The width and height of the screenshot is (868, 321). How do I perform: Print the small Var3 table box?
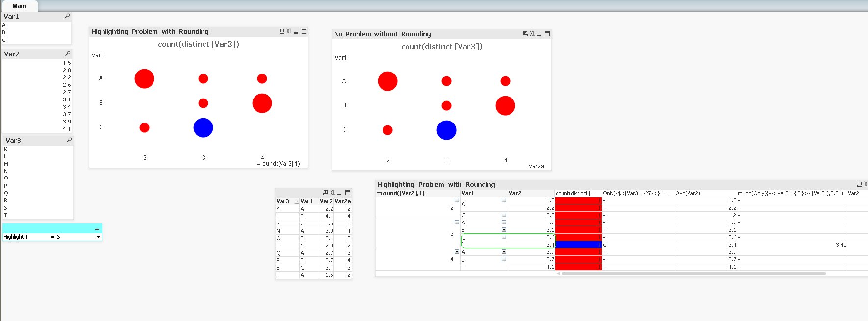pos(326,193)
